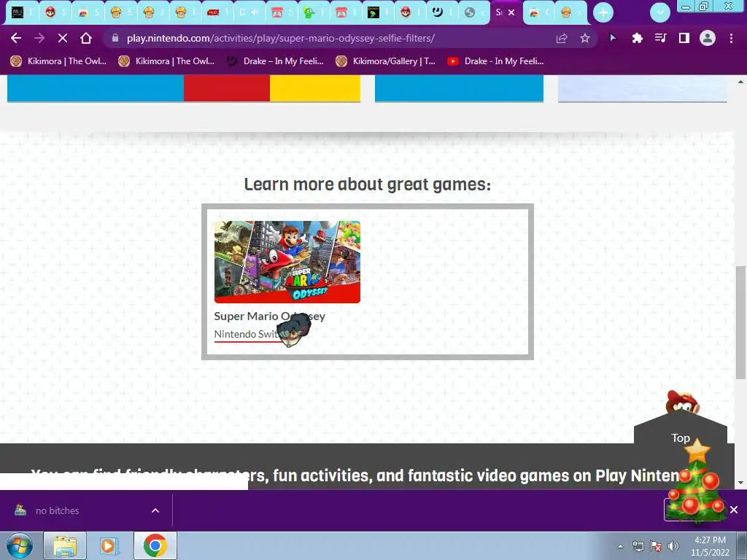The height and width of the screenshot is (560, 747).
Task: Click the scrollbar up arrow
Action: [x=740, y=82]
